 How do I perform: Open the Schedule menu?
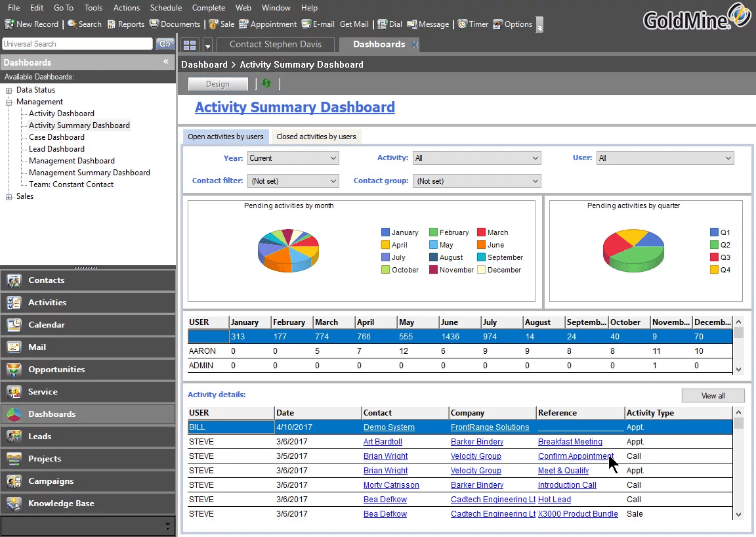165,8
